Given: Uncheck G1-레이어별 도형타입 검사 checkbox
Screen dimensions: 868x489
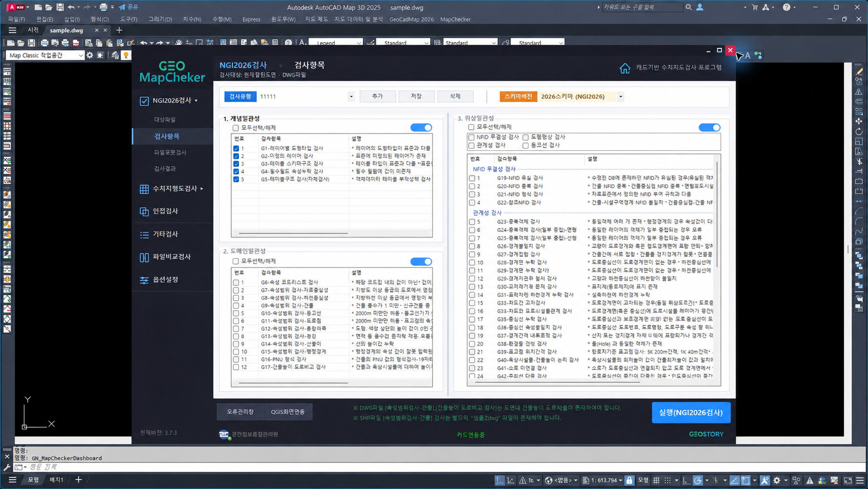Looking at the screenshot, I should pyautogui.click(x=236, y=148).
